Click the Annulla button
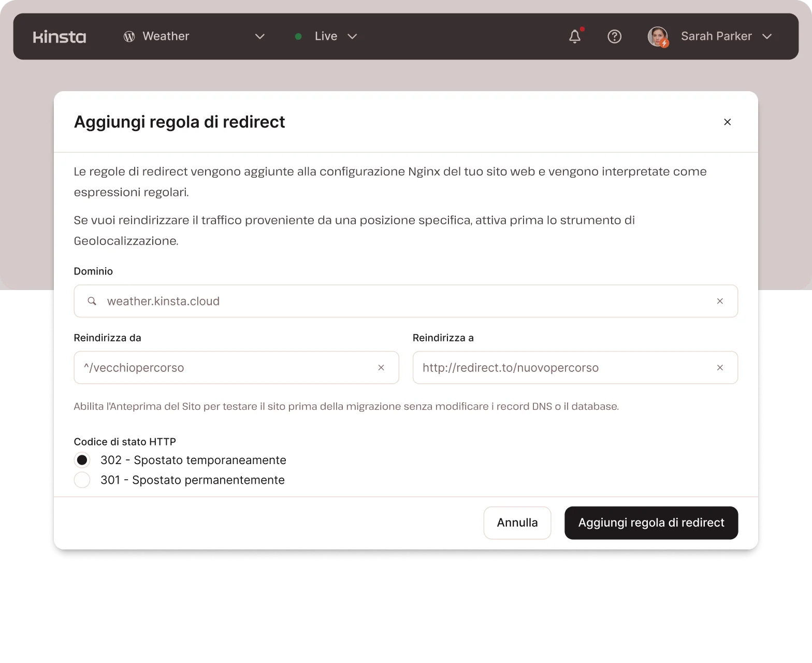This screenshot has height=663, width=812. (x=517, y=523)
